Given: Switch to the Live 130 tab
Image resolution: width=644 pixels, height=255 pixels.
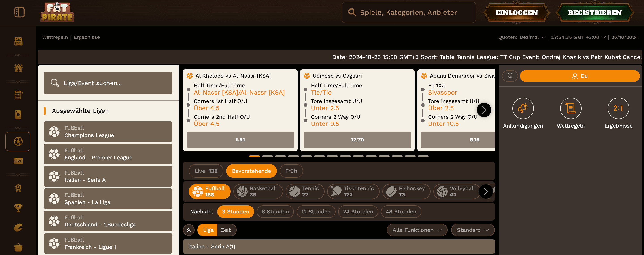Looking at the screenshot, I should (x=206, y=171).
